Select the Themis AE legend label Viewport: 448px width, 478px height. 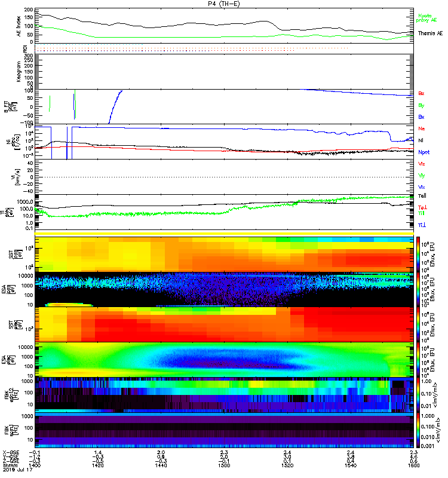pyautogui.click(x=430, y=33)
